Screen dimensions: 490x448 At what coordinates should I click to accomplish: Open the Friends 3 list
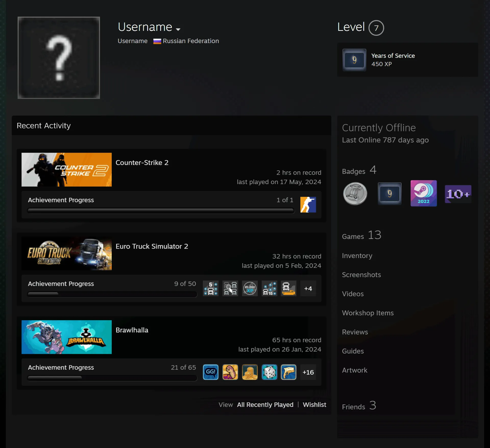tap(359, 406)
